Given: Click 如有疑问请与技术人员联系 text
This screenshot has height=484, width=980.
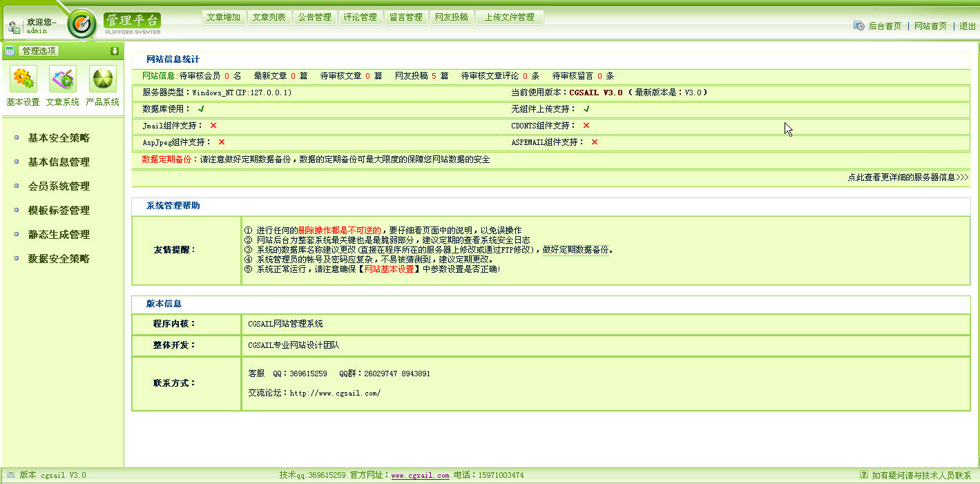Looking at the screenshot, I should [921, 476].
